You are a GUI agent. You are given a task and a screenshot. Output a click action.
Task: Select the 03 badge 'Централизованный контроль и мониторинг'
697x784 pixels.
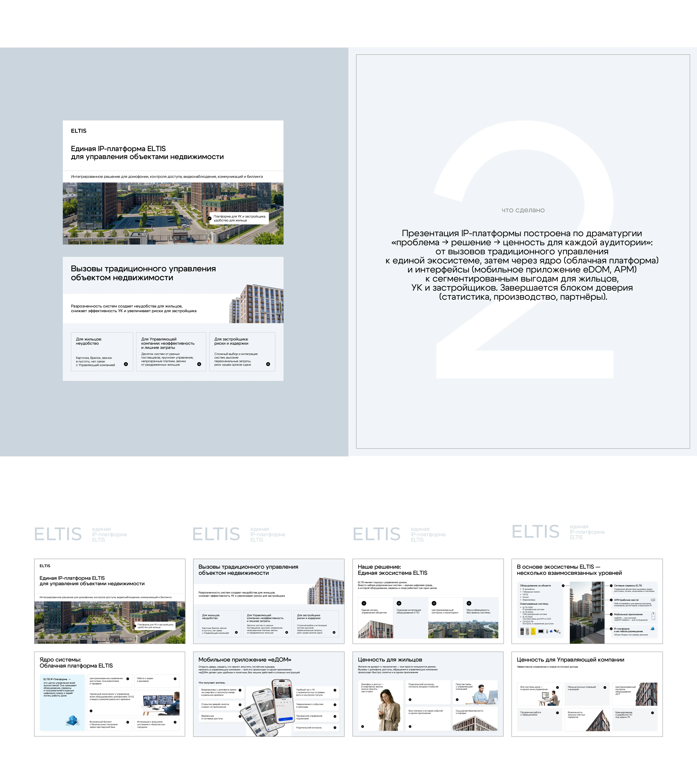pyautogui.click(x=434, y=603)
